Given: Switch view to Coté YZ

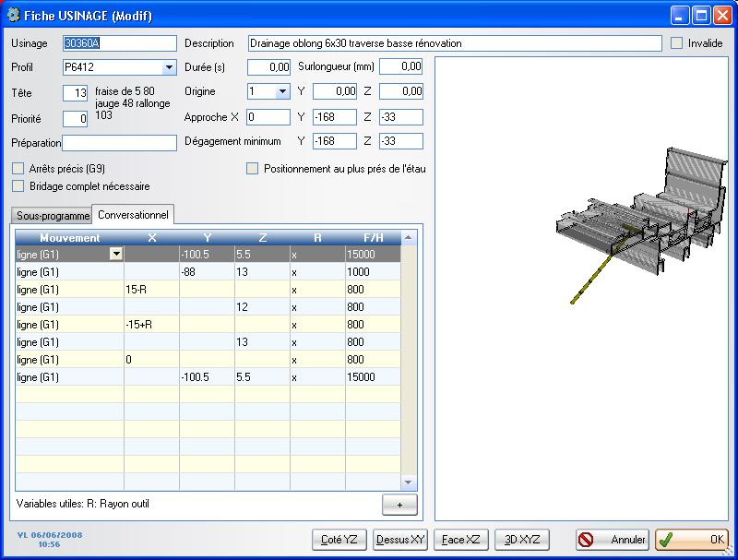Looking at the screenshot, I should tap(339, 540).
